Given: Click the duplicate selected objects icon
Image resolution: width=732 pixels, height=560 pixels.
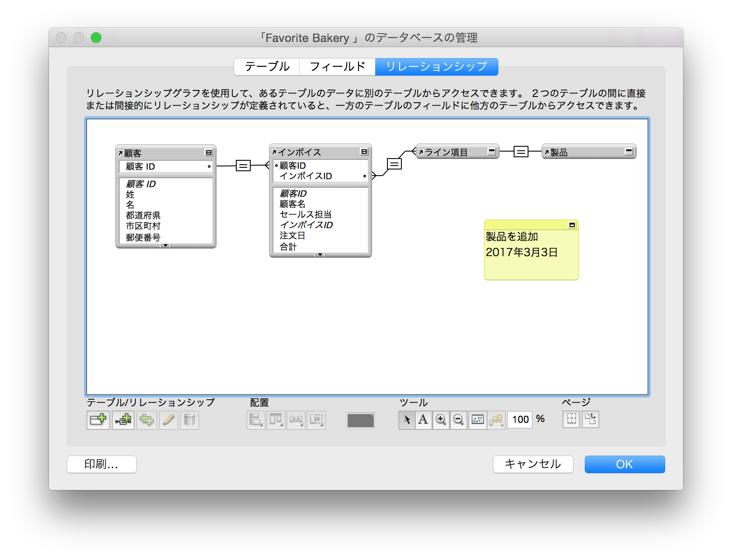Looking at the screenshot, I should (x=147, y=420).
